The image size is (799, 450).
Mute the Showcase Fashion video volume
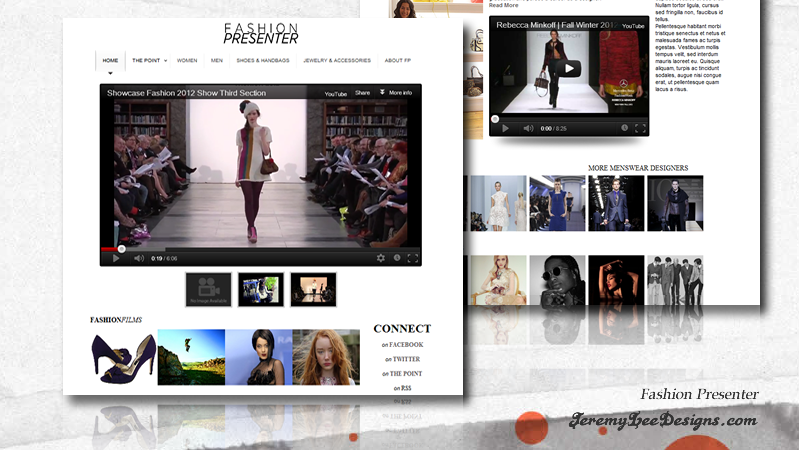(x=139, y=258)
